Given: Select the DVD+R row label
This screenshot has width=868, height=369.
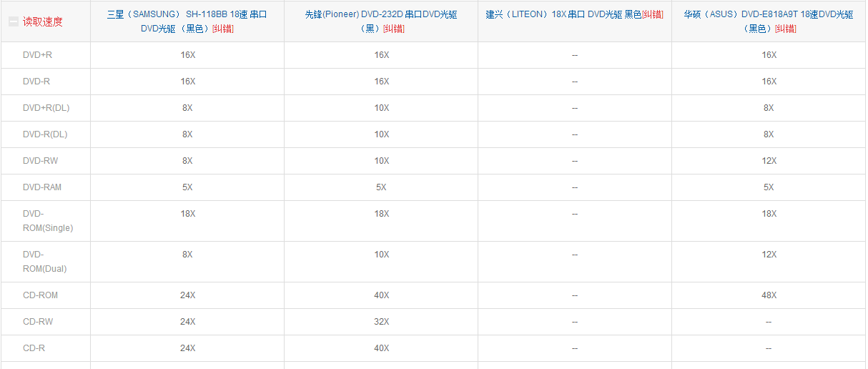Looking at the screenshot, I should pos(37,55).
